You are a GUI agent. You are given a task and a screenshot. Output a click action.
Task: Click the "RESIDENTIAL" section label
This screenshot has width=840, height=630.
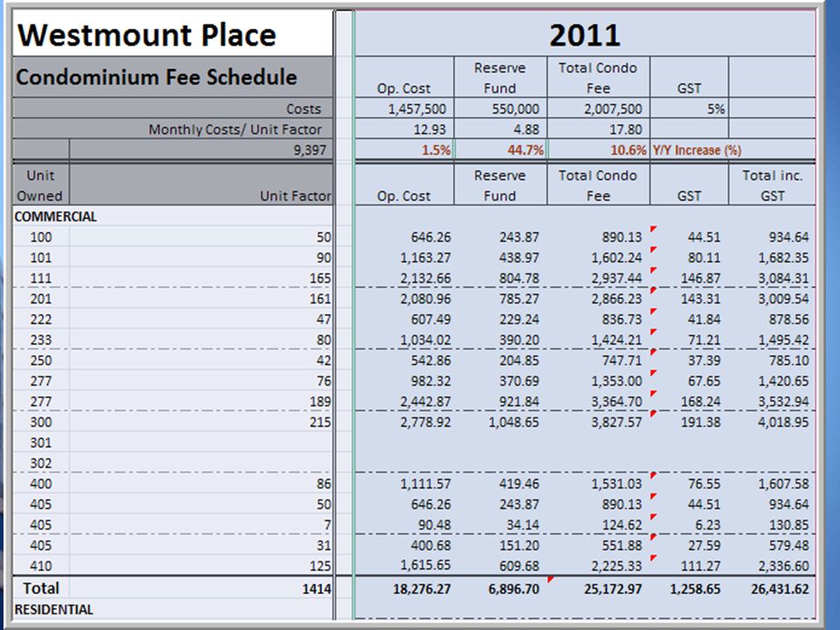(x=53, y=610)
